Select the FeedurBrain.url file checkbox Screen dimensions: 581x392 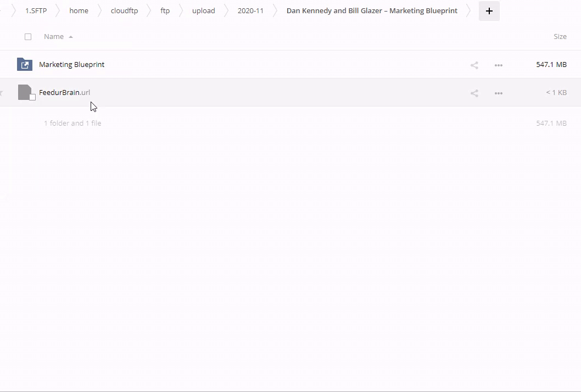[32, 97]
